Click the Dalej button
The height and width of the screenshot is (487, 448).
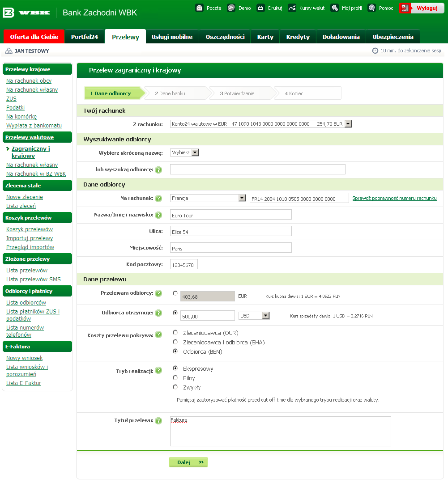[188, 462]
